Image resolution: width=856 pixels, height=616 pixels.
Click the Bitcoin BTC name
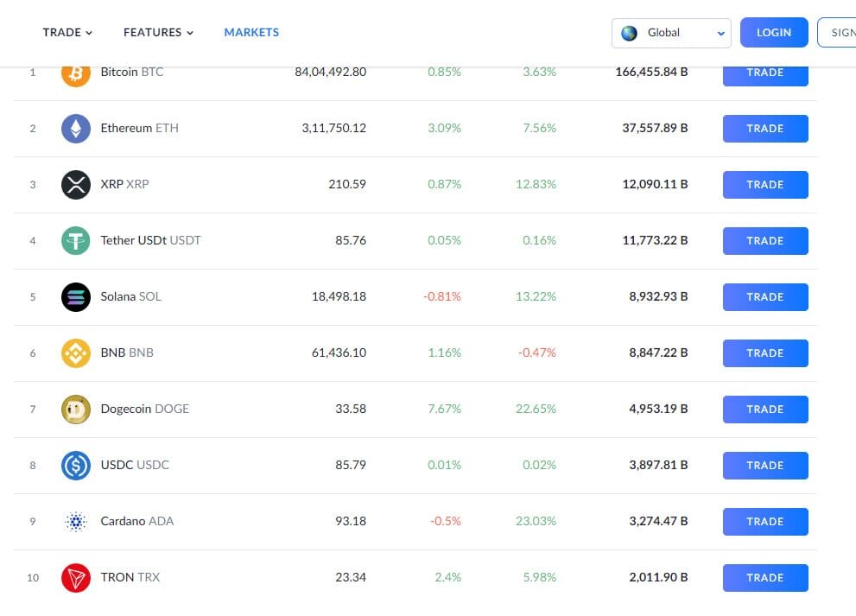coord(132,72)
